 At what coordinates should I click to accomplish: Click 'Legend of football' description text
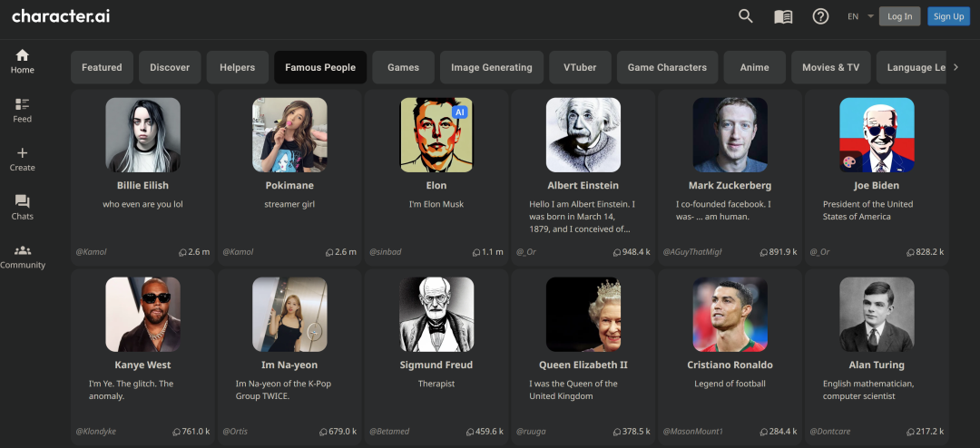[730, 384]
